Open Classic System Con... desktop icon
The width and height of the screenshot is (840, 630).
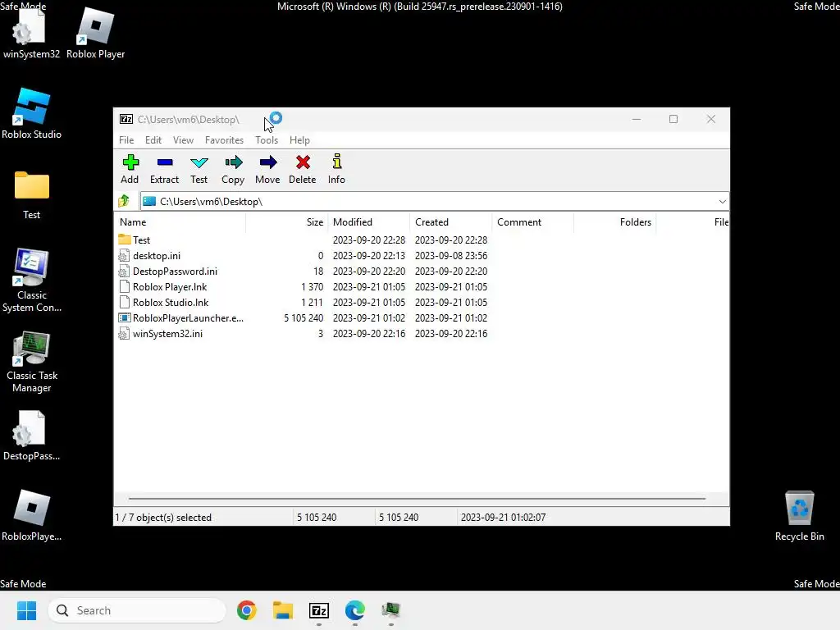click(x=32, y=281)
